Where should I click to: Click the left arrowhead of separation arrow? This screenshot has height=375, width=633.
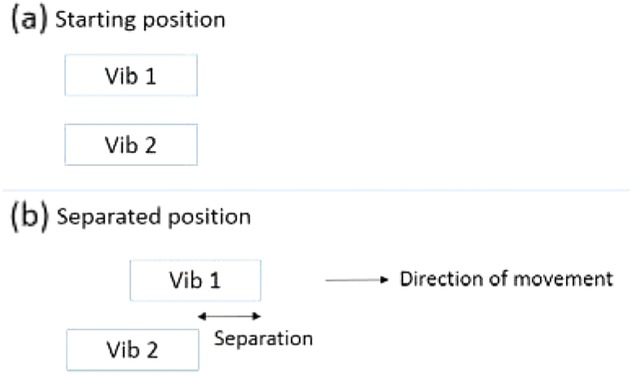pyautogui.click(x=202, y=316)
